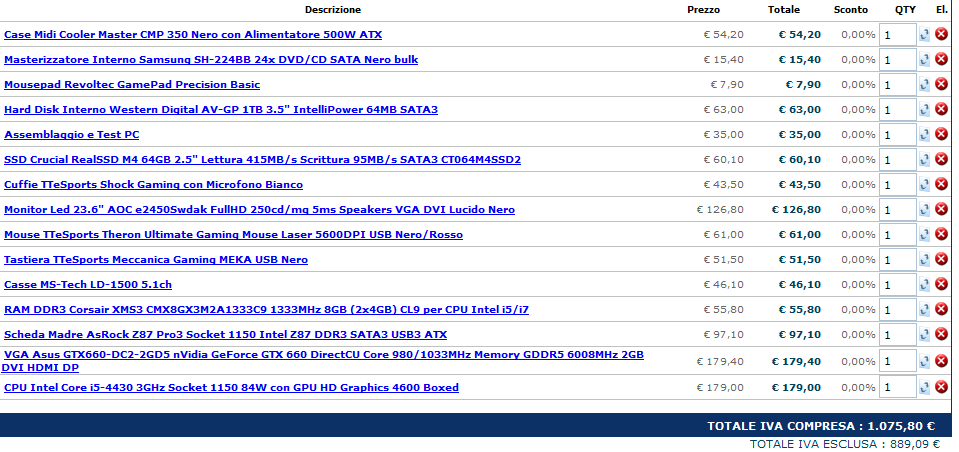Screen dimensions: 959x452
Task: Edit quantity field for Intel Core i5 CPU
Action: 898,388
